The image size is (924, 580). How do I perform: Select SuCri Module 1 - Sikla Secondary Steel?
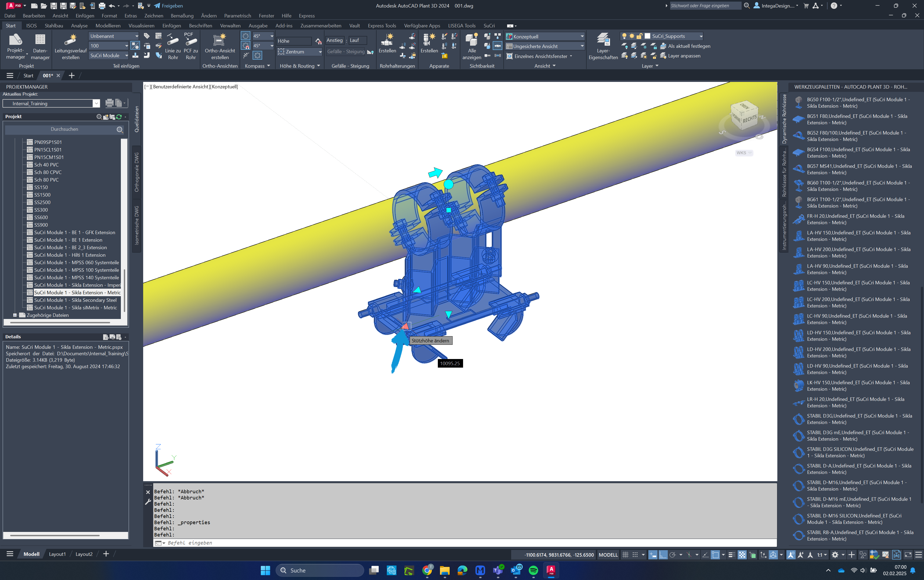point(75,300)
